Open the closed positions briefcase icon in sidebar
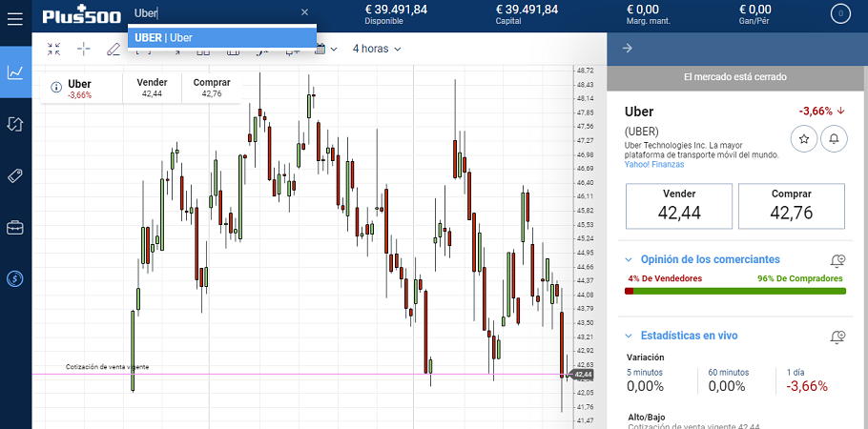The width and height of the screenshot is (868, 429). click(15, 227)
